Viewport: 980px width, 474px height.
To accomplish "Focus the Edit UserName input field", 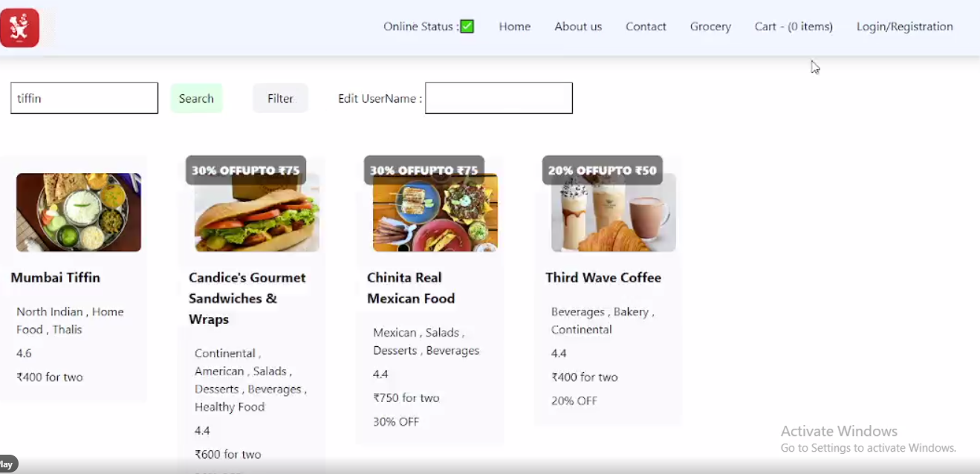I will pos(499,98).
